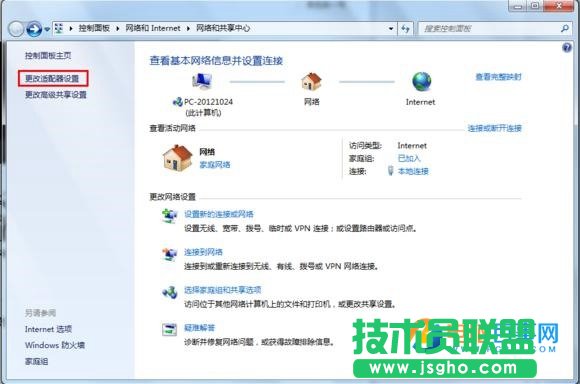Open the recent pages dropdown arrow
This screenshot has height=384, width=580.
47,29
